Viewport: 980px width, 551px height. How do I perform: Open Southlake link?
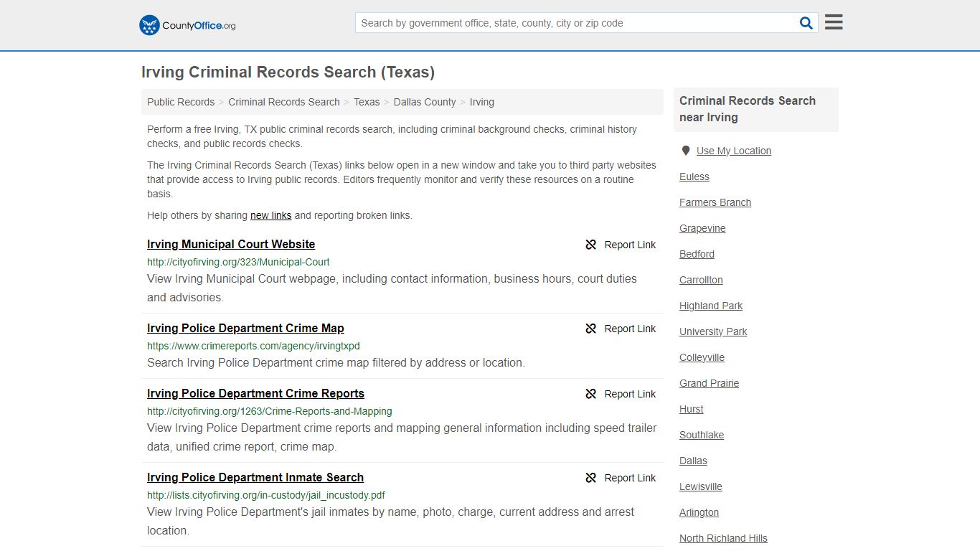(x=702, y=435)
